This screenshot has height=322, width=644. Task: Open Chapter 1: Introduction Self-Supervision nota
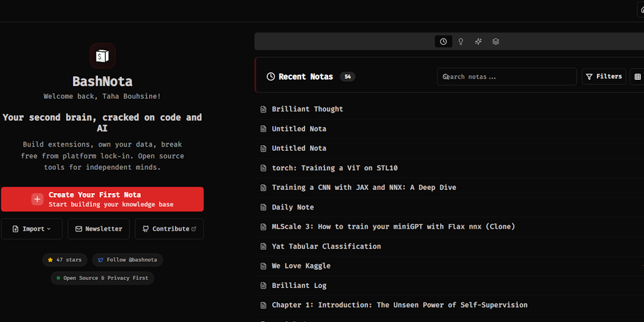[x=399, y=305]
